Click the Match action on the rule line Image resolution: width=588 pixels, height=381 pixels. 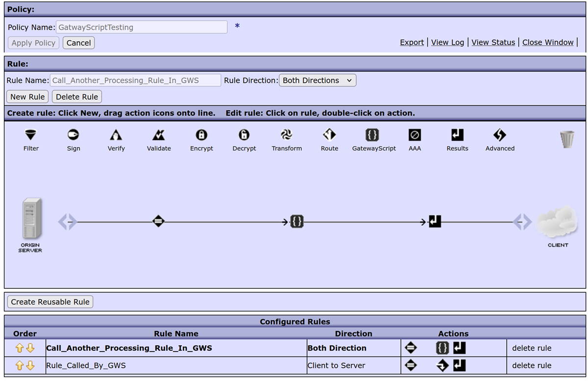click(158, 222)
